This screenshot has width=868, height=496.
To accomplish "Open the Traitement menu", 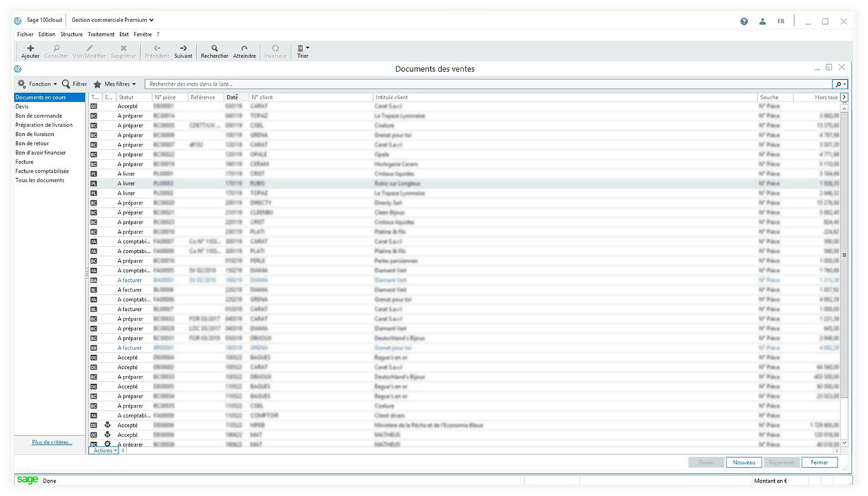I will tap(101, 34).
